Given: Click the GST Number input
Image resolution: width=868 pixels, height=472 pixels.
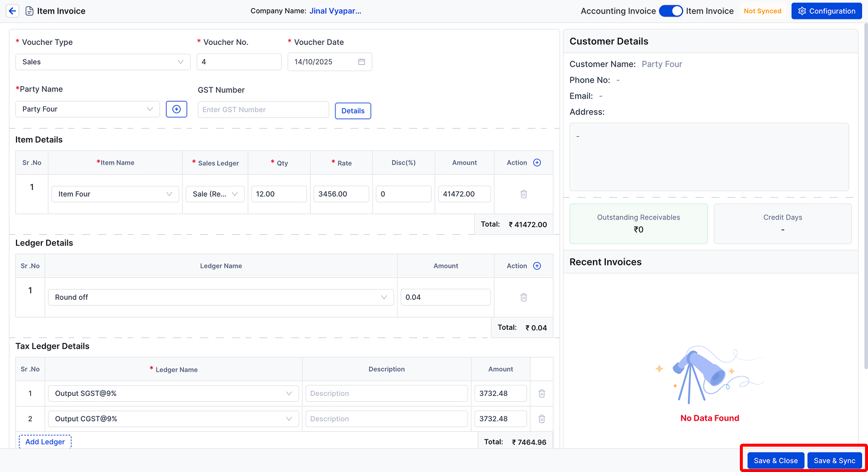Looking at the screenshot, I should pos(263,110).
